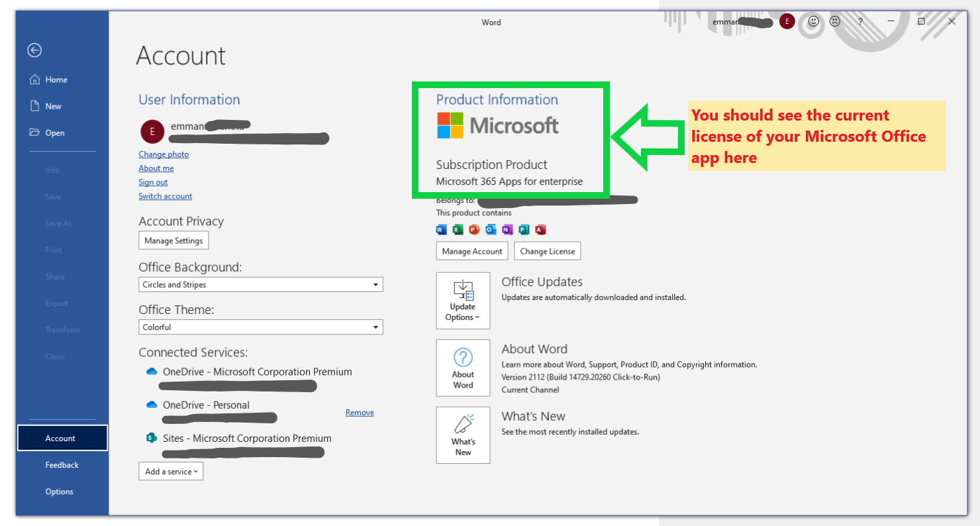Click the greyed-out Transform item
This screenshot has height=526, width=980.
coord(63,329)
